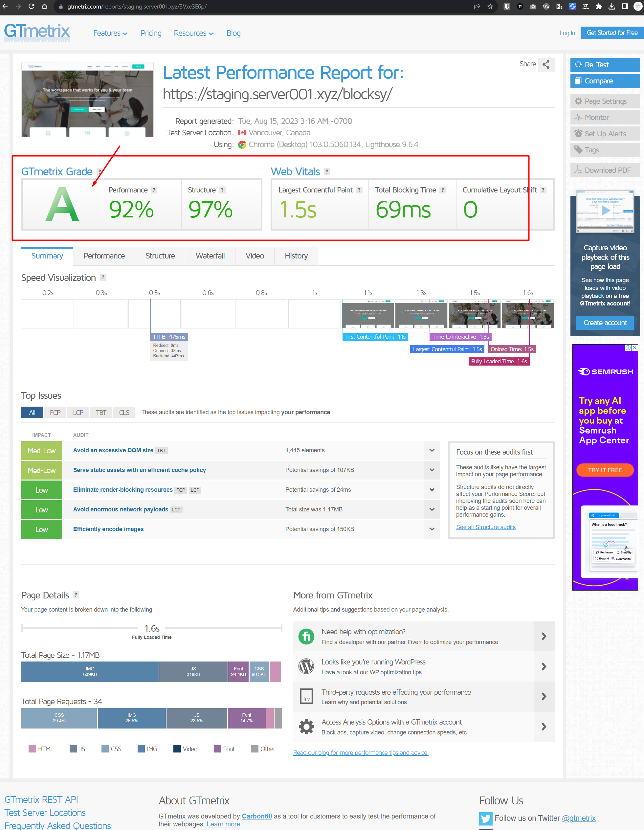644x830 pixels.
Task: Click Download PDF
Action: point(605,170)
